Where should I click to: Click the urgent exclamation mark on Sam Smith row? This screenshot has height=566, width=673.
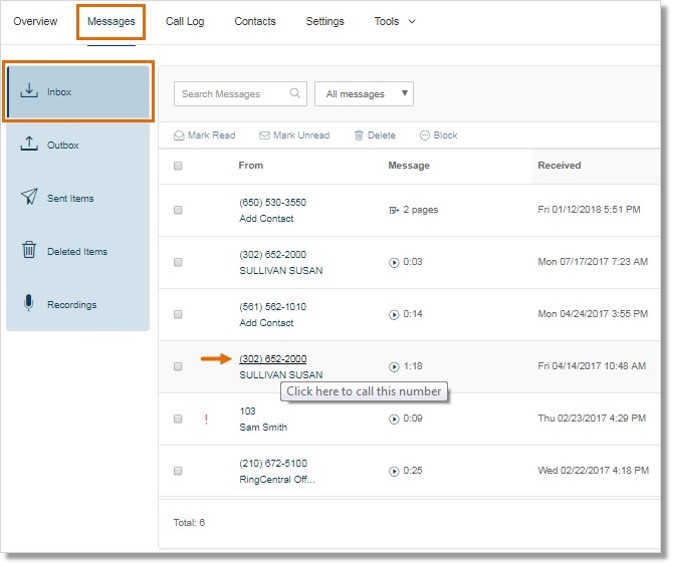tap(206, 419)
